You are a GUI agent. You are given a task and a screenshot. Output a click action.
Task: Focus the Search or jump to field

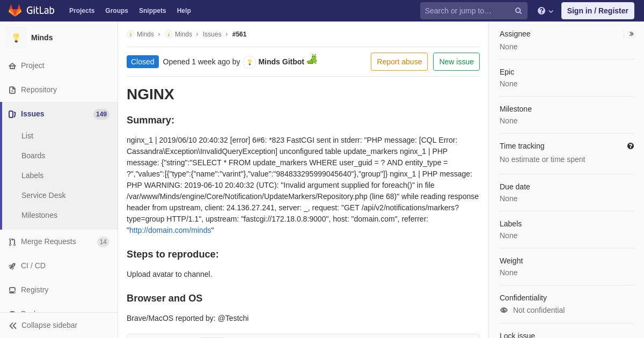(x=466, y=11)
